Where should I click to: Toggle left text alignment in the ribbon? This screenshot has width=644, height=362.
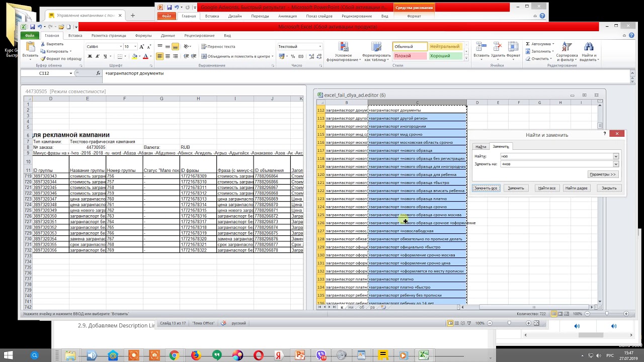click(x=160, y=56)
